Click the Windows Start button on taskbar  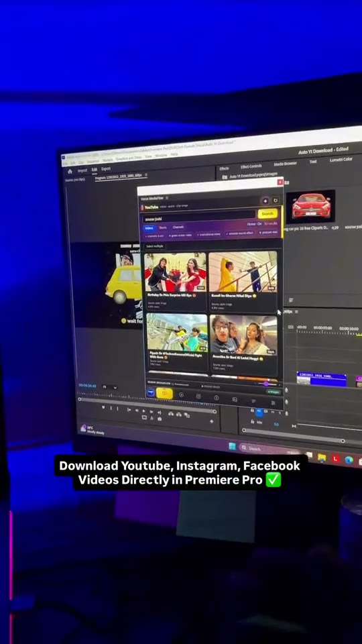232,446
